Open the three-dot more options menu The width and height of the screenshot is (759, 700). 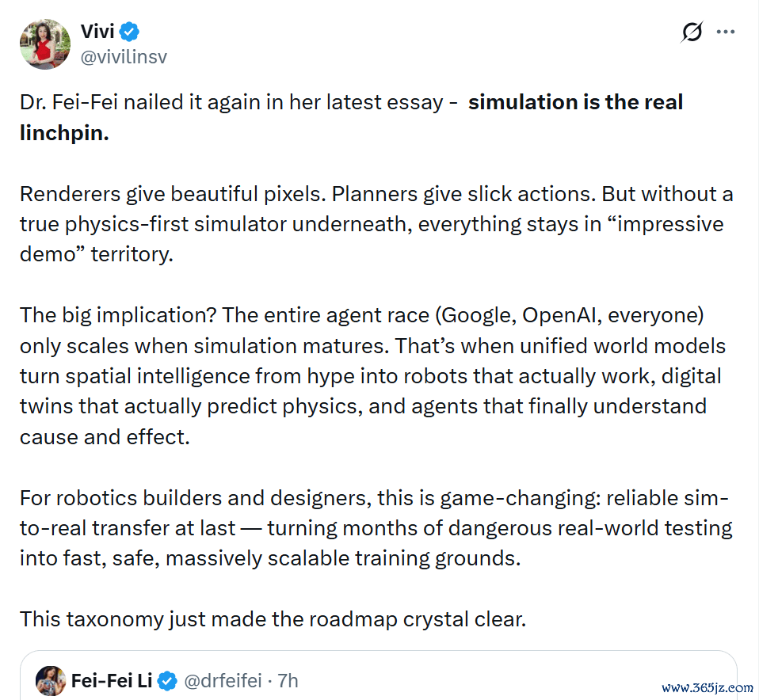(x=726, y=32)
